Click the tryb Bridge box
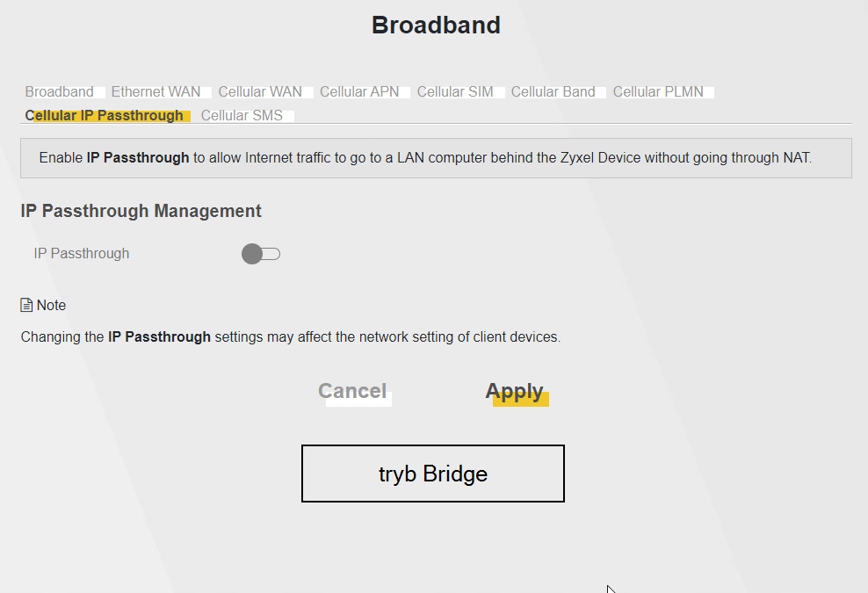The image size is (868, 593). coord(432,474)
